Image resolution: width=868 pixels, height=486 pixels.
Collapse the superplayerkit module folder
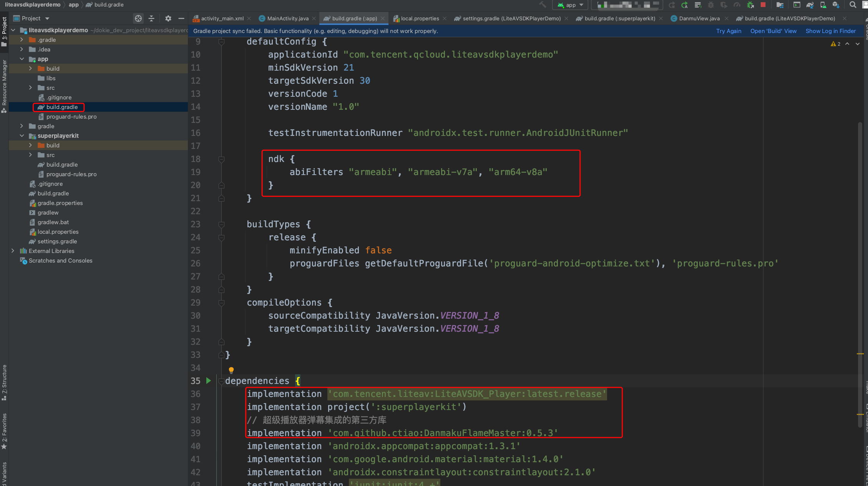click(22, 136)
